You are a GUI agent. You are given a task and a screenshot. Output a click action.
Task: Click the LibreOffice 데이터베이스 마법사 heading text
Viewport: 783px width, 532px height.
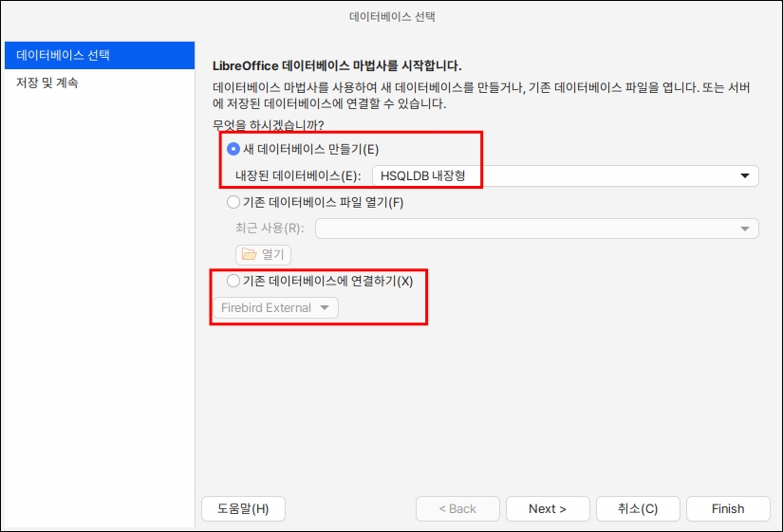coord(336,65)
